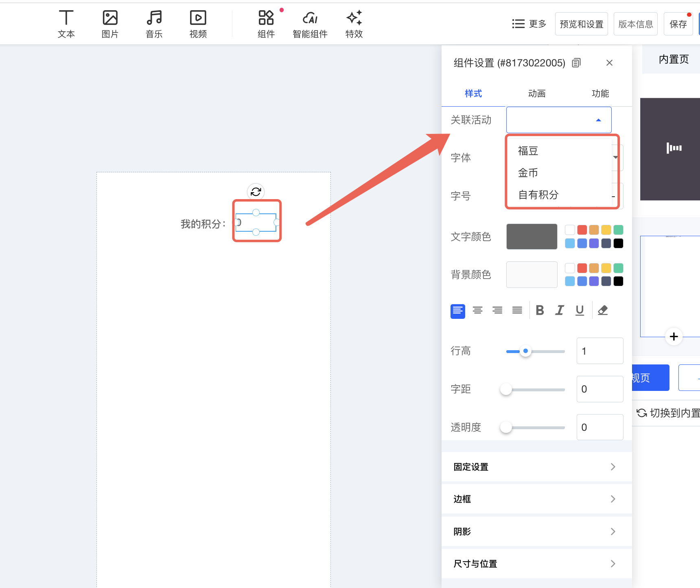Viewport: 700px width, 588px height.
Task: Click the 保存 save button
Action: click(x=678, y=24)
